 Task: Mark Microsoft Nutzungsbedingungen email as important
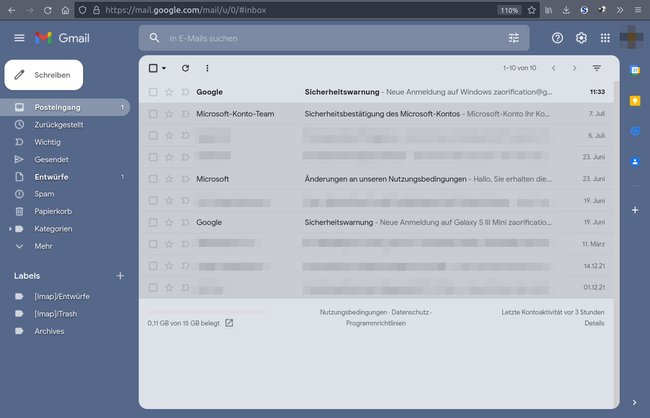click(x=185, y=179)
